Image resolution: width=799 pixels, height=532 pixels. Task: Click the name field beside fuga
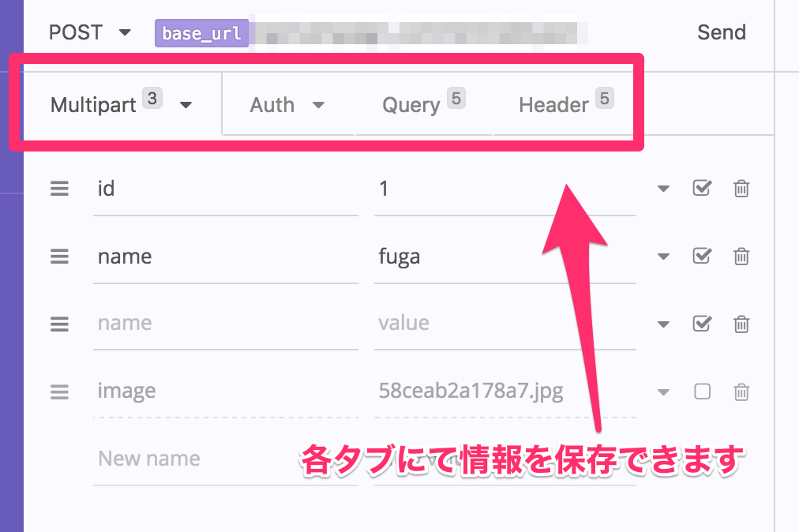click(x=226, y=257)
